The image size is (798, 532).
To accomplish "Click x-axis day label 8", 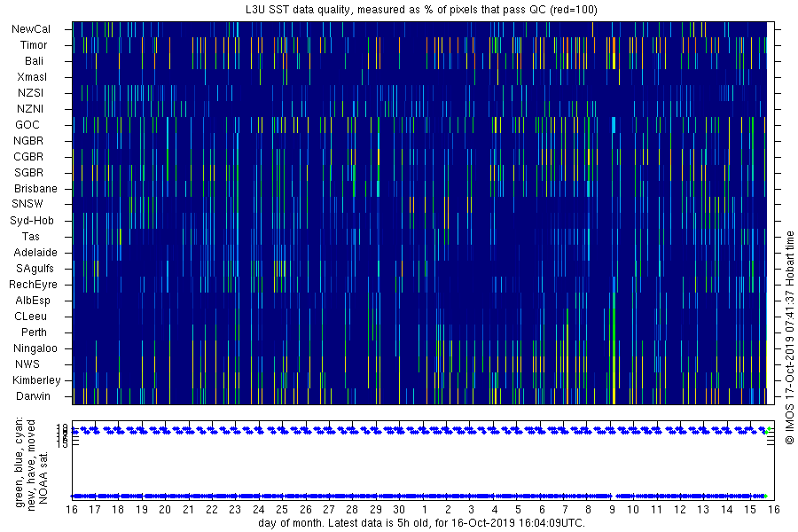I will click(589, 510).
